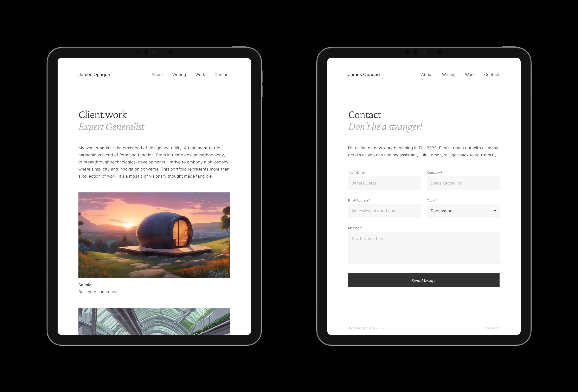Click the Writing link on right tablet
The image size is (578, 392).
[x=449, y=74]
